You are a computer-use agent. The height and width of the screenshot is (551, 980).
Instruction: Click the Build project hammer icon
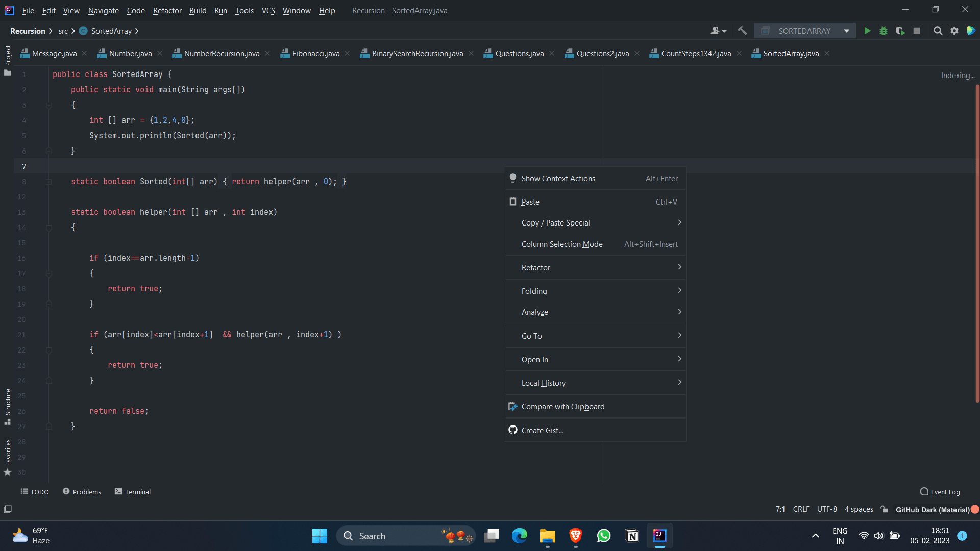[742, 31]
